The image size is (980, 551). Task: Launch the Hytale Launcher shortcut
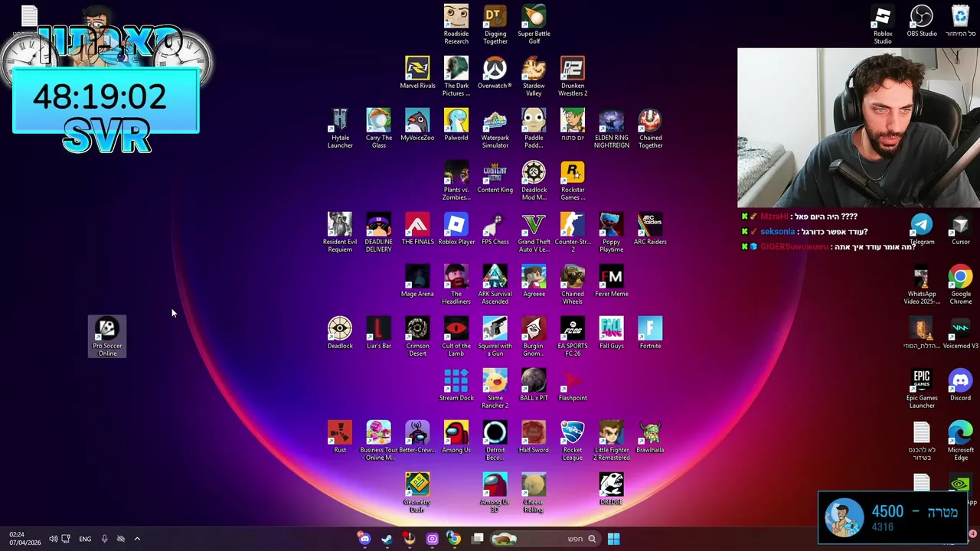click(x=340, y=129)
